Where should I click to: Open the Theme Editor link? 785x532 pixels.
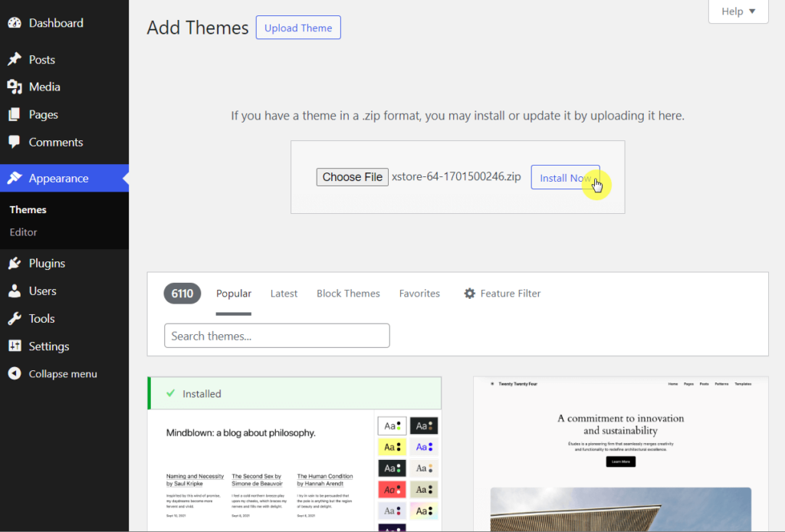(x=22, y=232)
